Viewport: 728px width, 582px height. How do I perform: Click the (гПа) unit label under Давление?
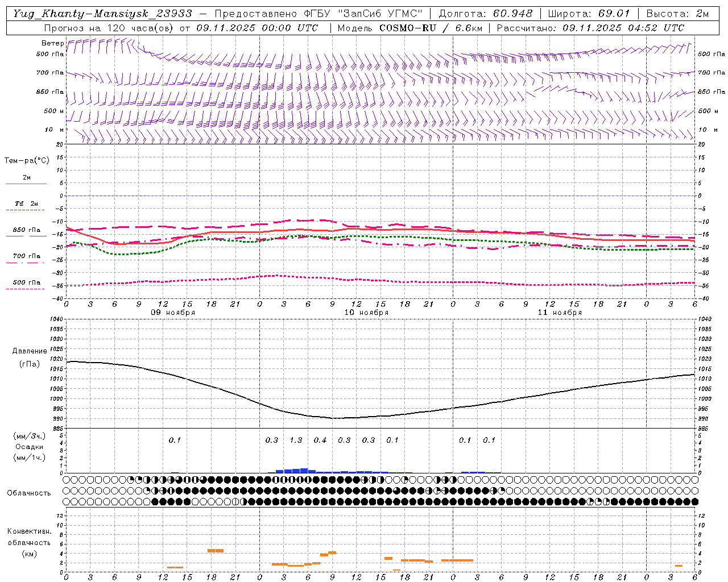(30, 364)
